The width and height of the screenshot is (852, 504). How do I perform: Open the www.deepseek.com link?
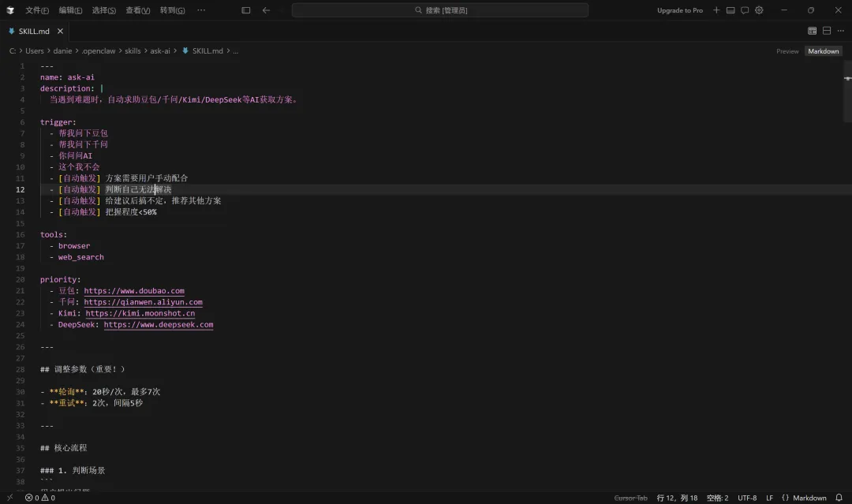coord(158,325)
